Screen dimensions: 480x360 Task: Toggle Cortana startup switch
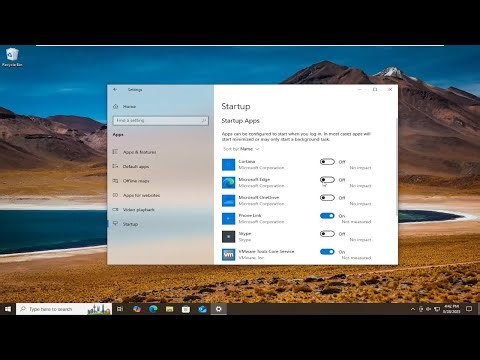(327, 162)
